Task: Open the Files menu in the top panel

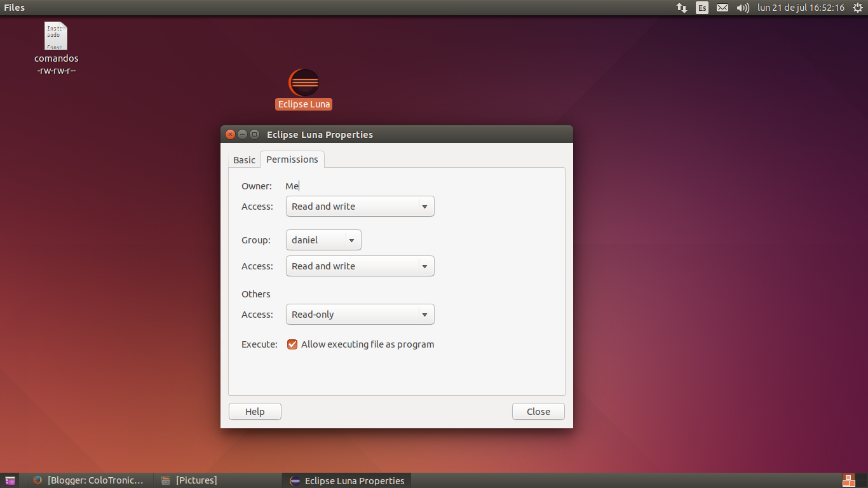Action: tap(15, 8)
